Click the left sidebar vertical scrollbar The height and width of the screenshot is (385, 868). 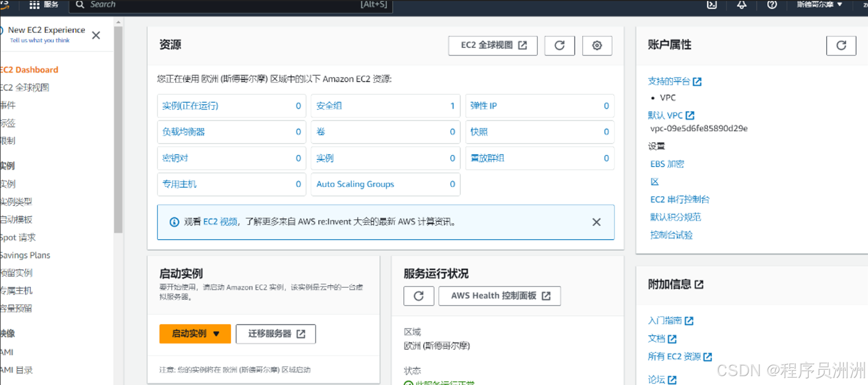[118, 129]
